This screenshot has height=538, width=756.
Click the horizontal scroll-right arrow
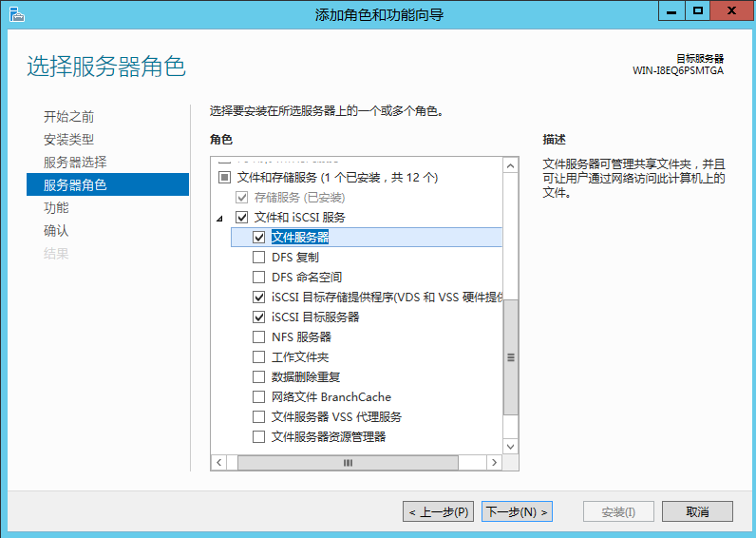pyautogui.click(x=494, y=462)
